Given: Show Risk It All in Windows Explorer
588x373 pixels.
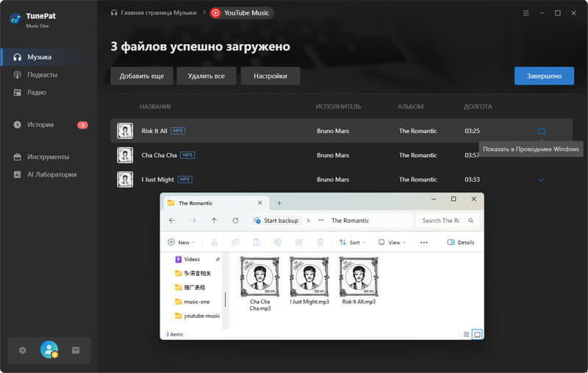Looking at the screenshot, I should tap(541, 131).
